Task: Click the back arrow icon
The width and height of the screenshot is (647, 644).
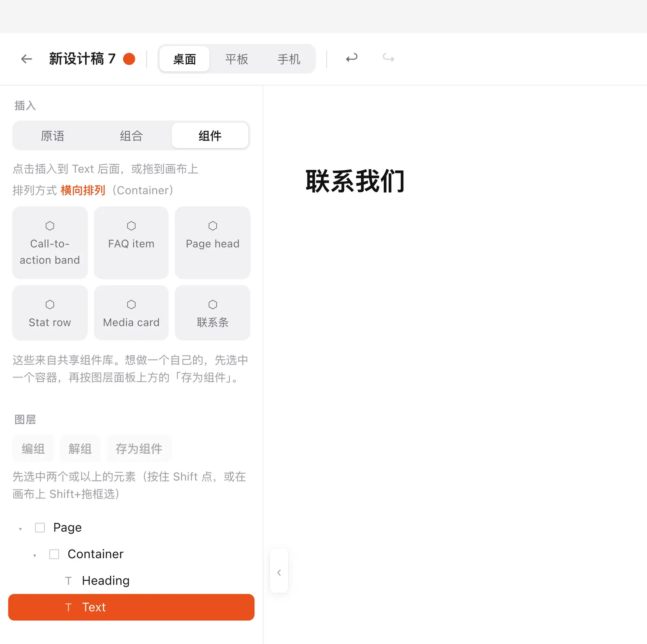Action: tap(27, 59)
